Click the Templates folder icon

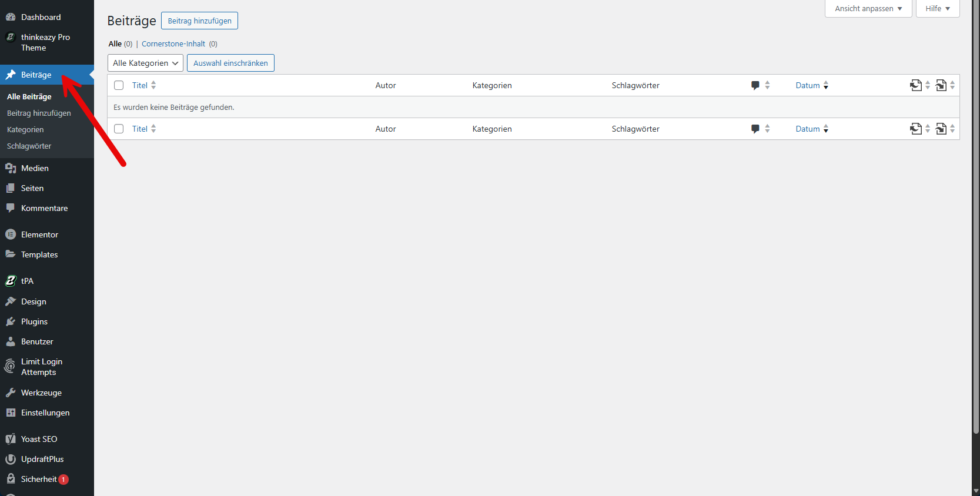[x=11, y=254]
